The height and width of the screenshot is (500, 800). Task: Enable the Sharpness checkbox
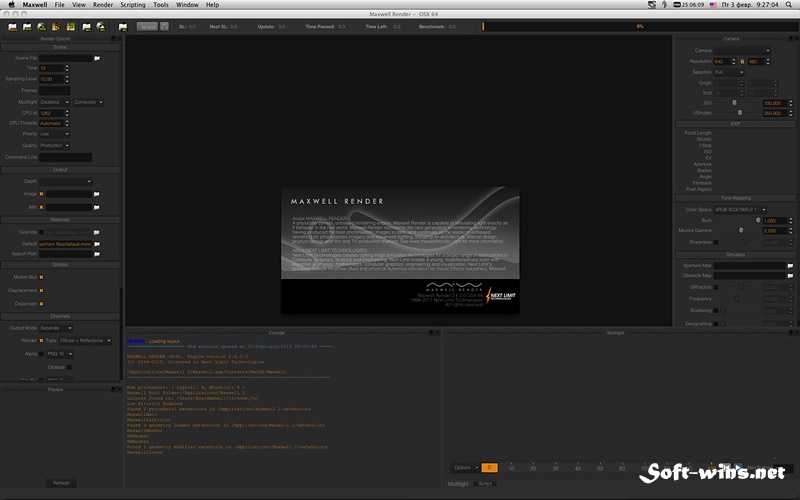point(716,242)
